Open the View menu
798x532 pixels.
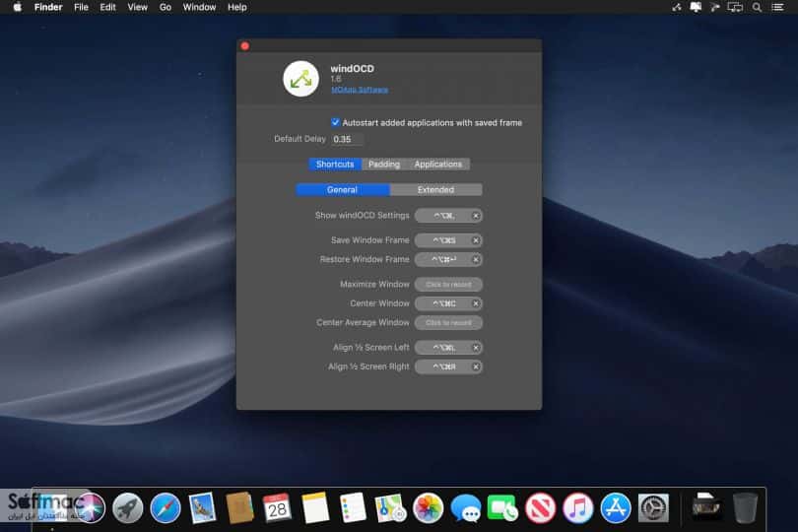pos(137,7)
